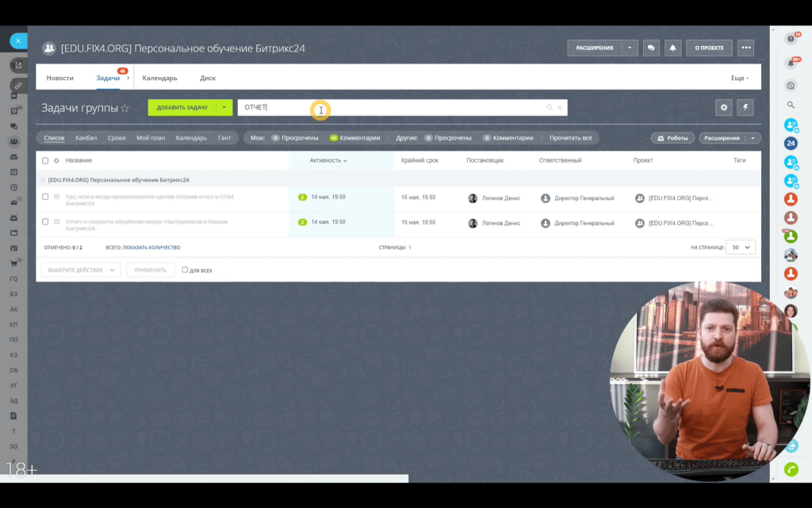Open the clock icon in left sidebar
Viewport: 812px width, 508px height.
(14, 187)
